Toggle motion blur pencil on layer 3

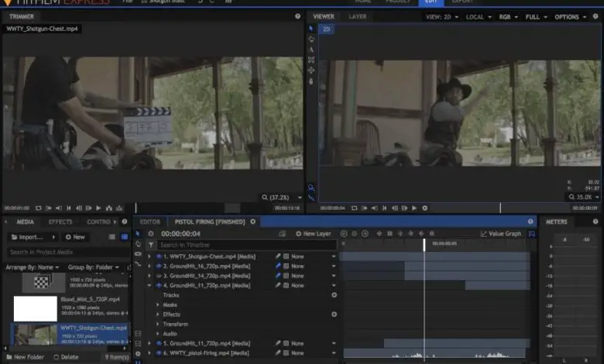coord(278,276)
